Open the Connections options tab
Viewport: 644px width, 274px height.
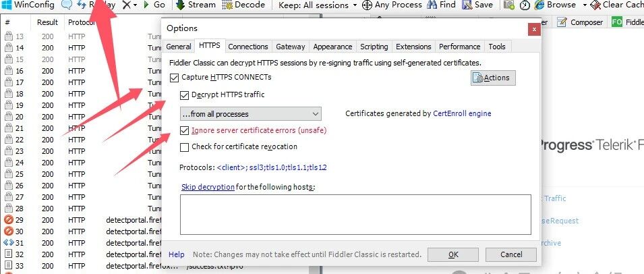[248, 47]
